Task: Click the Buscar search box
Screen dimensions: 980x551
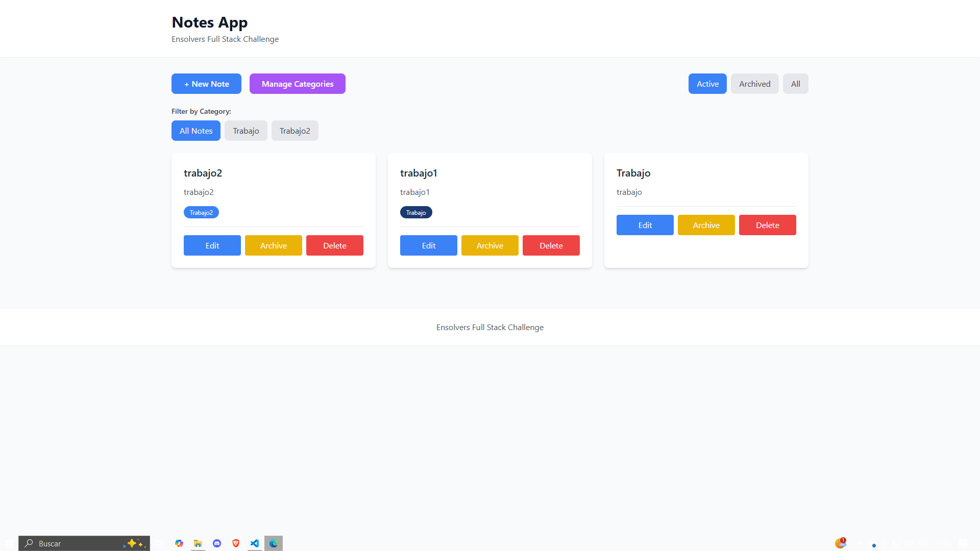Action: click(x=84, y=543)
